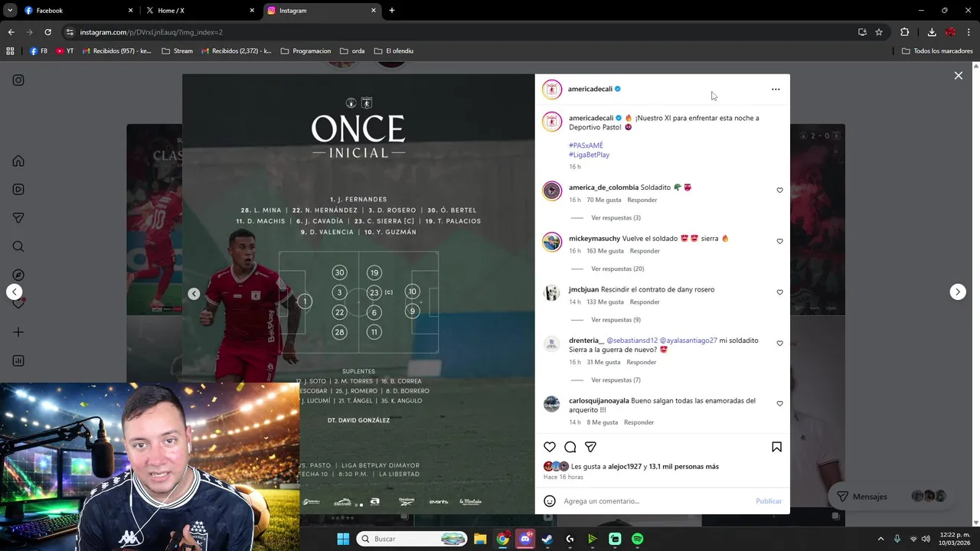Reload the page in Chrome
Viewport: 980px width, 551px height.
click(47, 32)
